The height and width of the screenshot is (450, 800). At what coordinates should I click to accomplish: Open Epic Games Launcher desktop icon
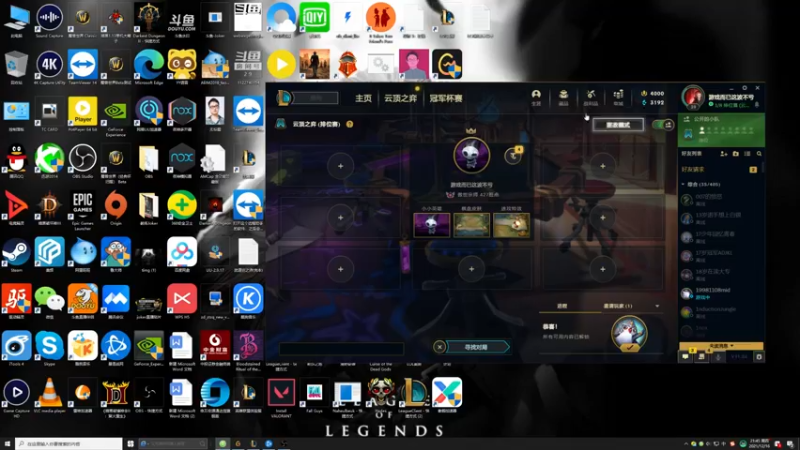click(x=83, y=209)
